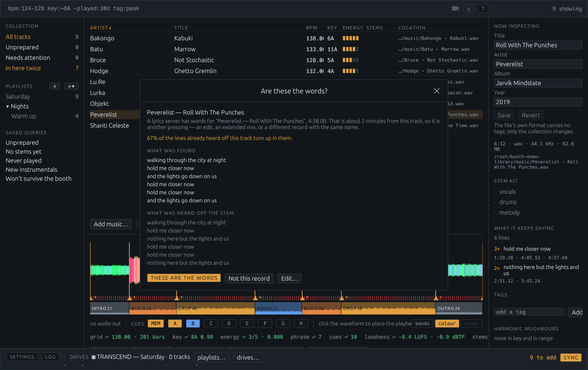588x370 pixels.
Task: Select cue slot H
Action: (301, 323)
